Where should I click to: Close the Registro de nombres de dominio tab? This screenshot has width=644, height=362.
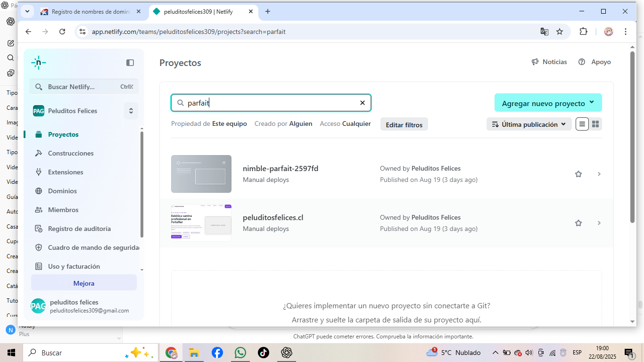139,11
